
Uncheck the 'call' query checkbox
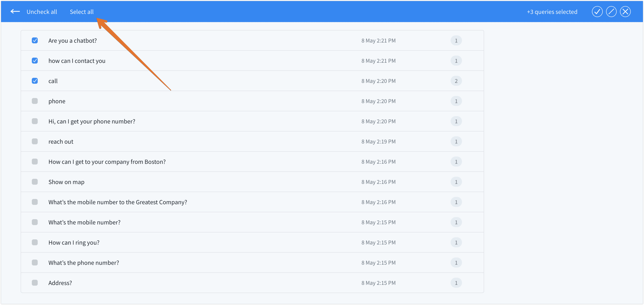coord(35,81)
